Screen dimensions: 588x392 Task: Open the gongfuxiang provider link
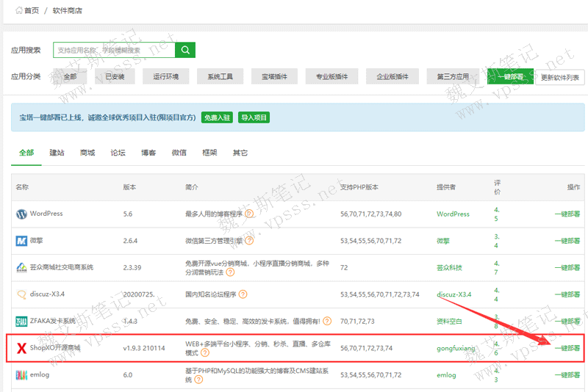click(456, 348)
